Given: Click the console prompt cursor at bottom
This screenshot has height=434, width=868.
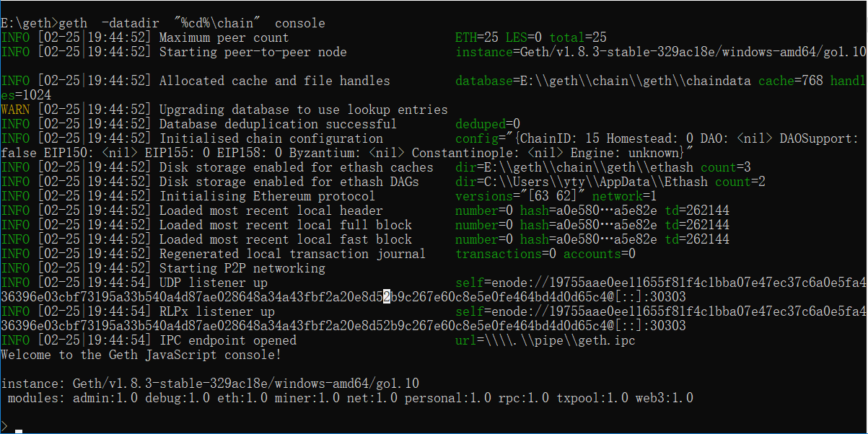Looking at the screenshot, I should click(x=19, y=431).
